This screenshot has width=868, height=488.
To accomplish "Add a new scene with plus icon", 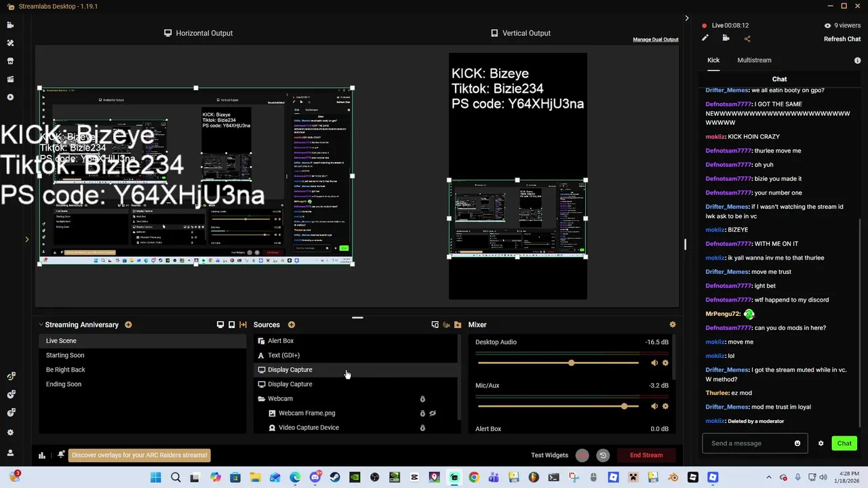I will click(x=128, y=325).
